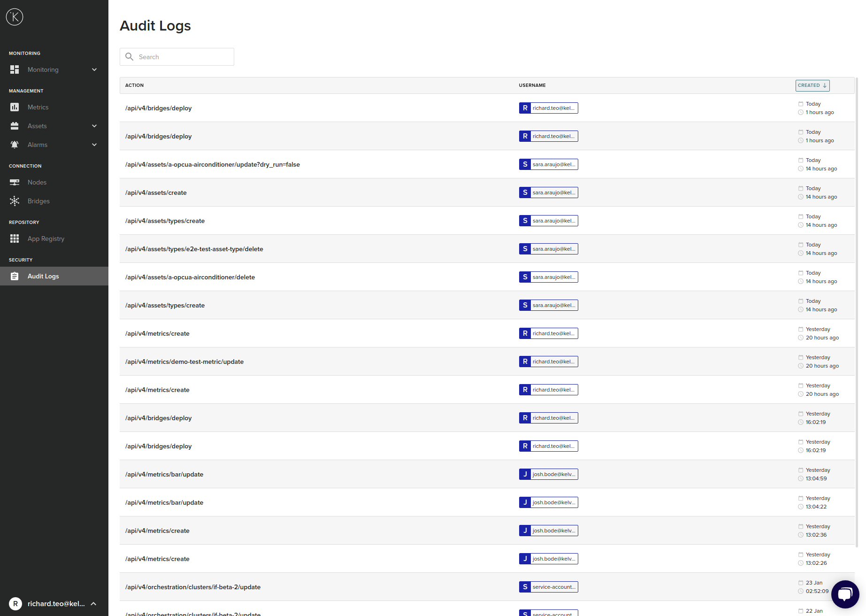
Task: Open the Bridges connection icon
Action: click(15, 201)
